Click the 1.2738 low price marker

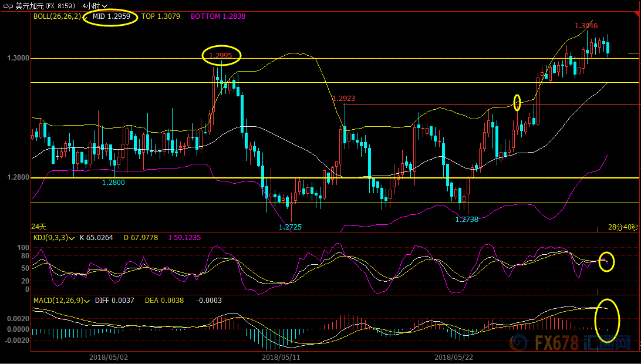[467, 219]
